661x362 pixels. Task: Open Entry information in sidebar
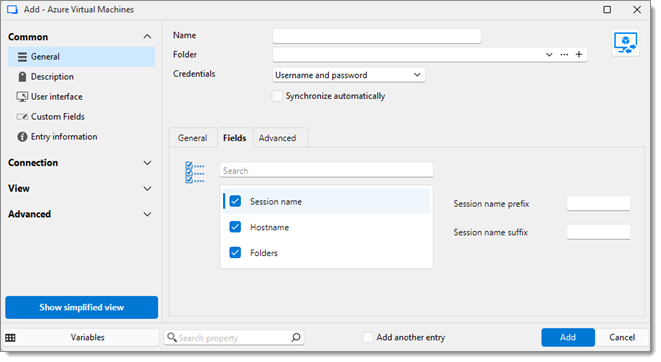pyautogui.click(x=64, y=137)
